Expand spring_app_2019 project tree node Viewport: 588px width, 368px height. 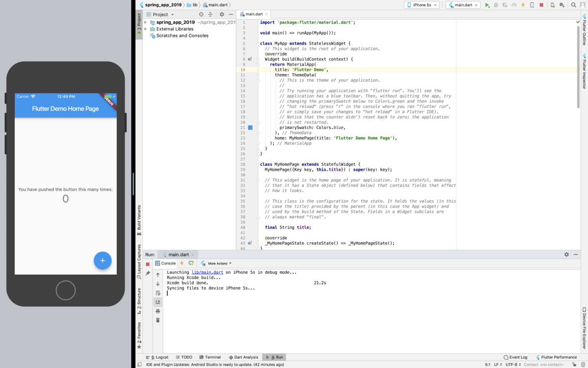[146, 23]
